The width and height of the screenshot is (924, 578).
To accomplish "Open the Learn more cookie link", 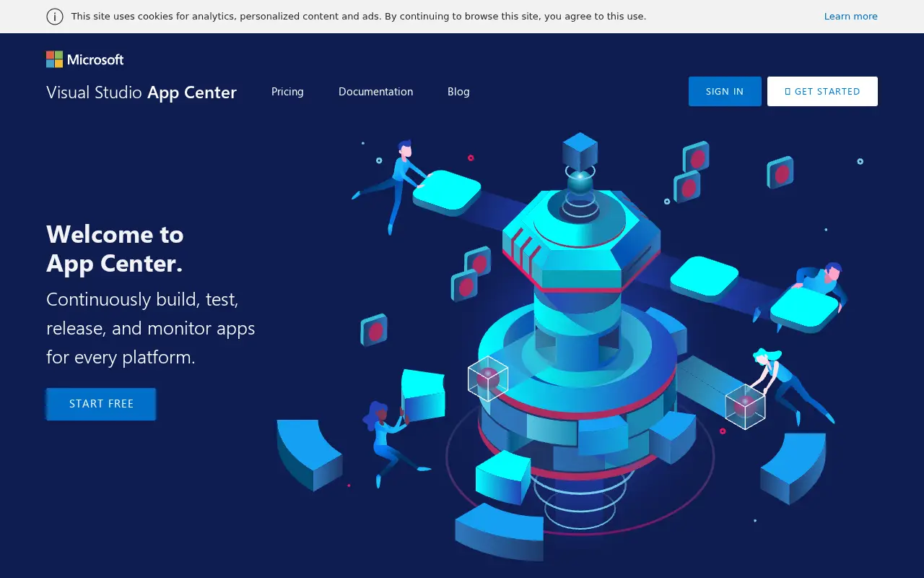I will (x=850, y=17).
